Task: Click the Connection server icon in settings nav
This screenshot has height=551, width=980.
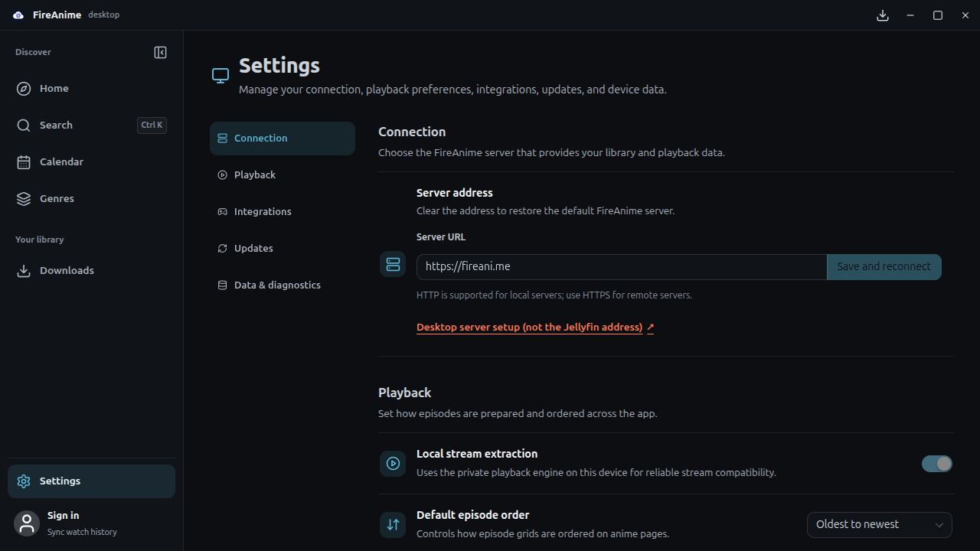Action: [222, 139]
